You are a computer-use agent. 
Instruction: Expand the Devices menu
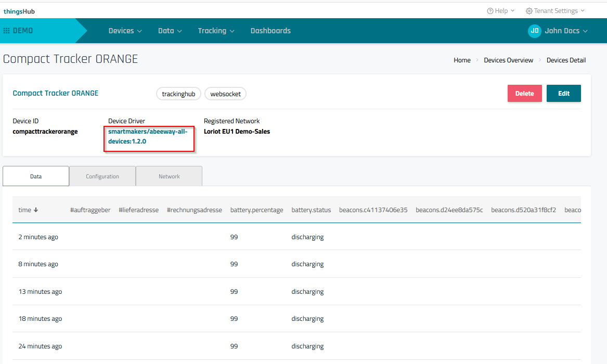pos(125,31)
